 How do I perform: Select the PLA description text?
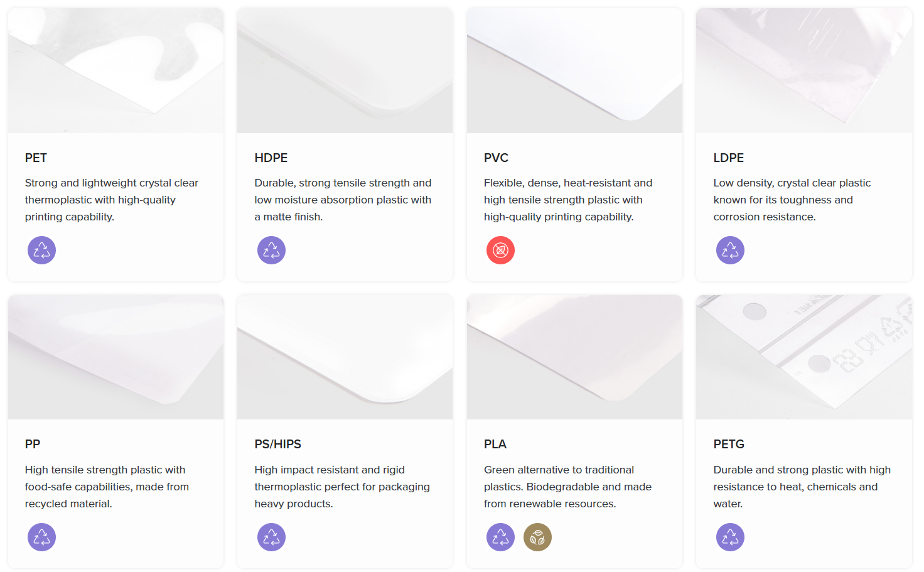click(x=567, y=487)
